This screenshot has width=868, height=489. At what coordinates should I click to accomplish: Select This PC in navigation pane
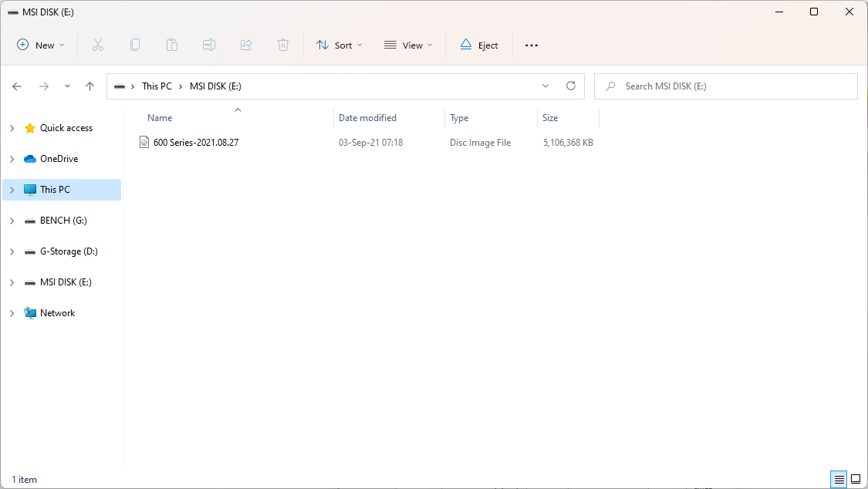point(62,190)
